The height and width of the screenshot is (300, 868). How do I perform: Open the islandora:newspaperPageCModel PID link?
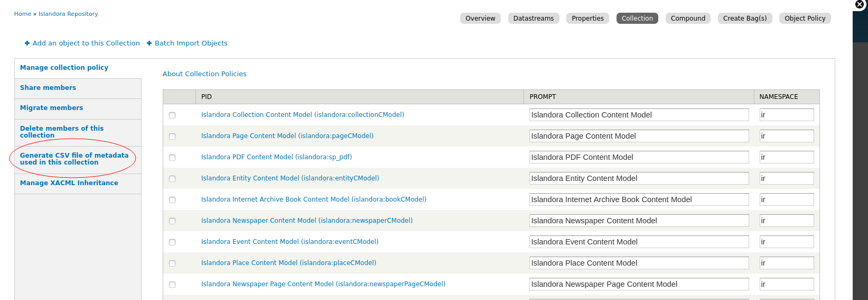[323, 284]
